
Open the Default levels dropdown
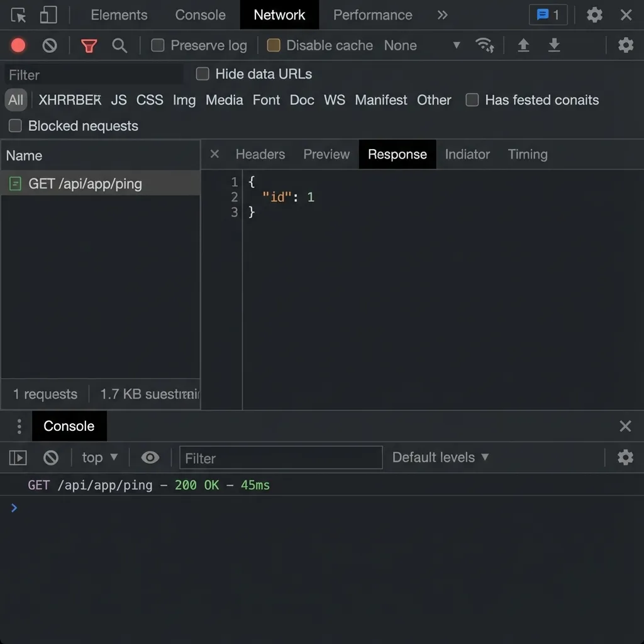pyautogui.click(x=441, y=457)
